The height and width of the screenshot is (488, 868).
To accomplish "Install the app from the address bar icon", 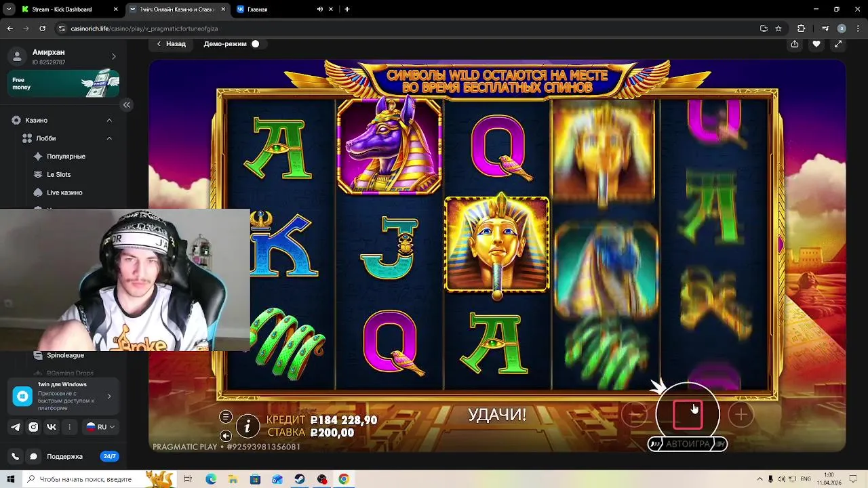I will [x=764, y=28].
